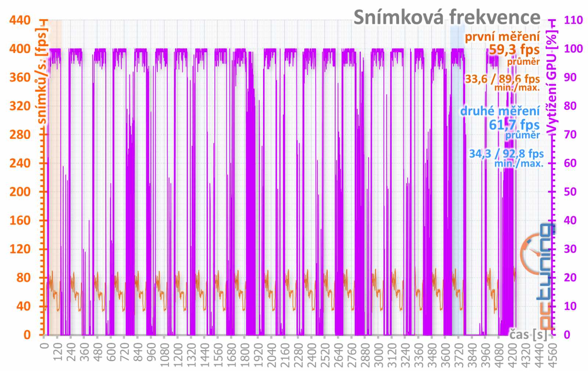Click the time axis label 1200

pyautogui.click(x=178, y=354)
